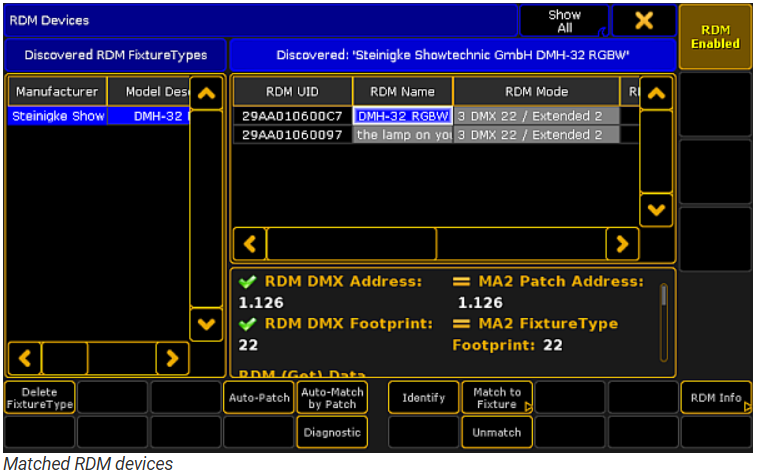Click the horizontal scrollbar thumb in fixture types list

click(65, 358)
